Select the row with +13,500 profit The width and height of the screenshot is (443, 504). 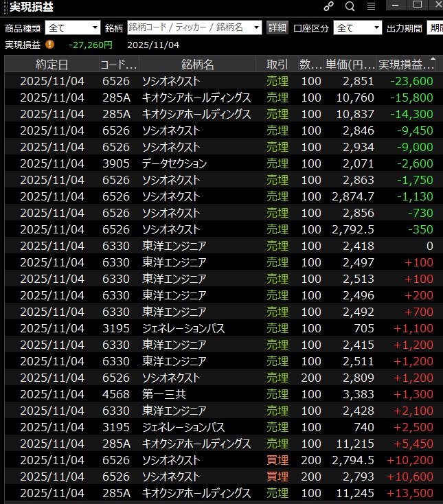[220, 493]
